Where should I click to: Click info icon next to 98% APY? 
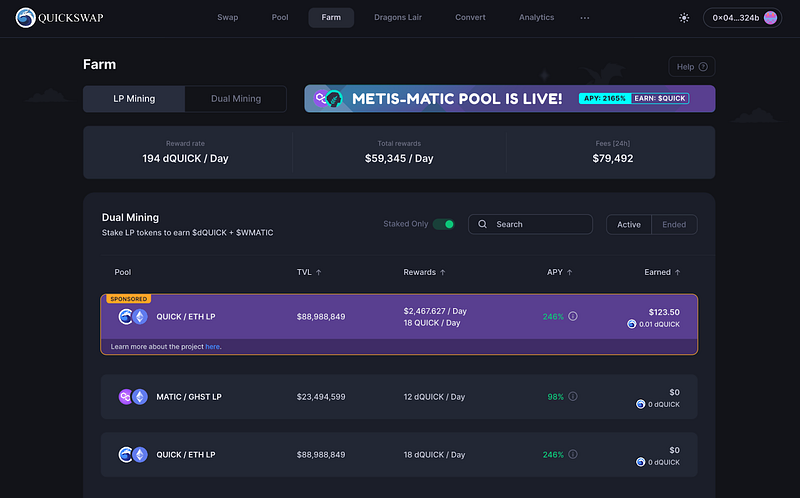tap(573, 396)
